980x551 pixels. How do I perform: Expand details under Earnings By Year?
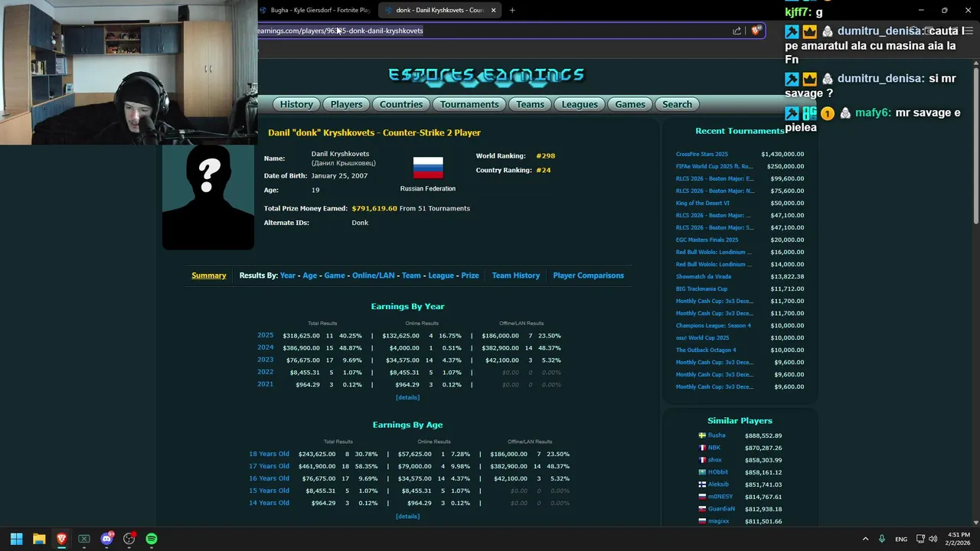tap(407, 397)
